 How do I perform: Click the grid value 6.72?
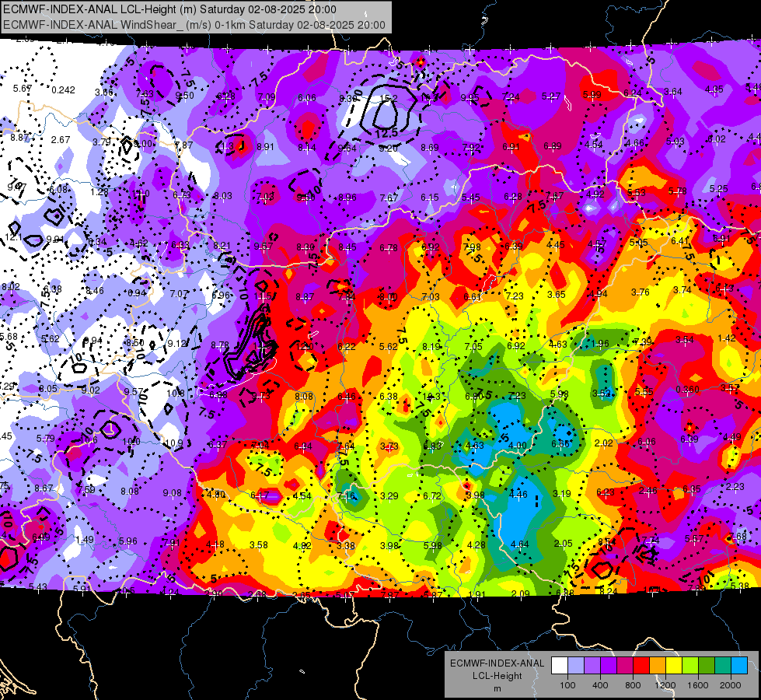tap(432, 496)
